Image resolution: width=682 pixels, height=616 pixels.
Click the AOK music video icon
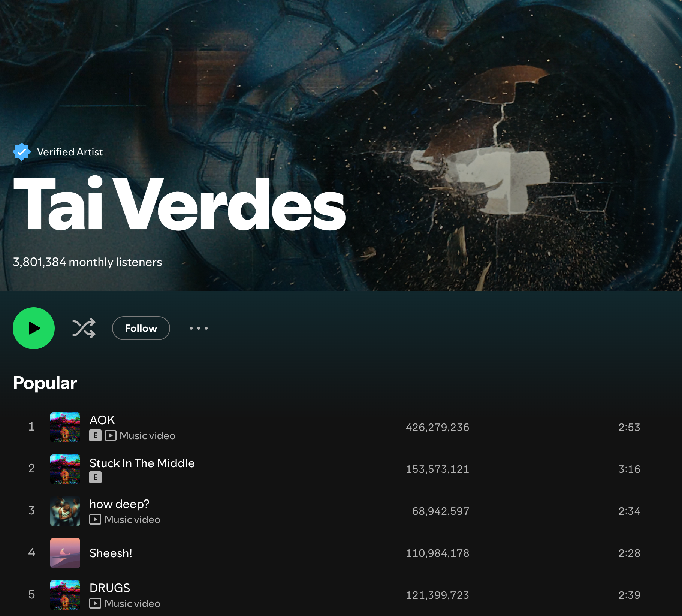(x=110, y=435)
